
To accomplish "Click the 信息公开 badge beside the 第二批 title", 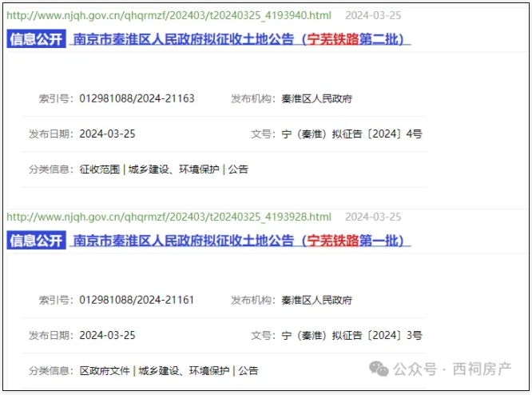I will tap(36, 39).
